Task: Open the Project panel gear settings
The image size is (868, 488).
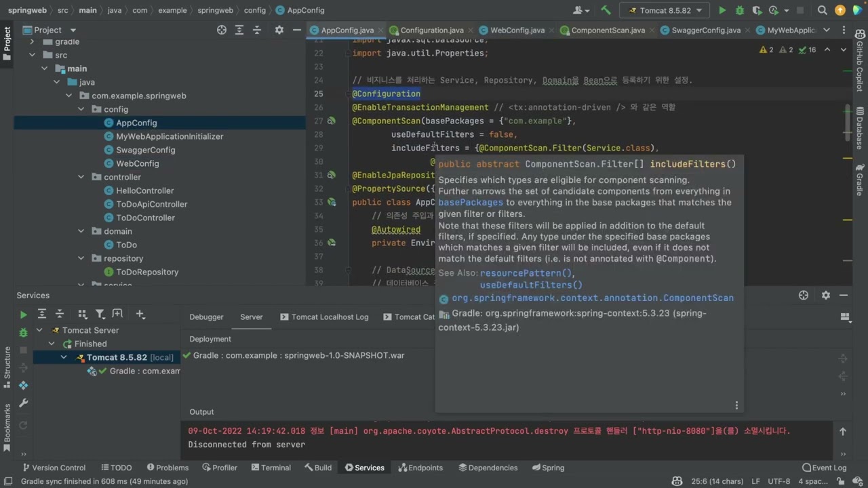Action: [279, 30]
